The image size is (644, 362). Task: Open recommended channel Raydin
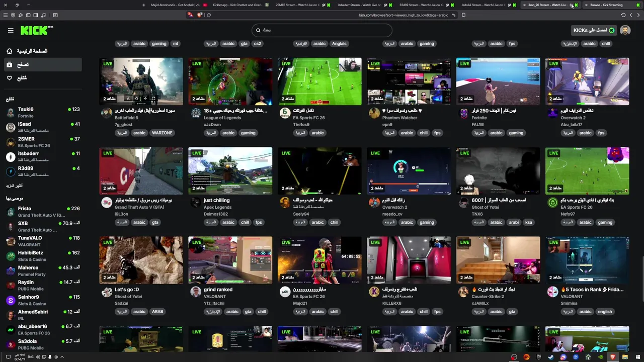(43, 285)
